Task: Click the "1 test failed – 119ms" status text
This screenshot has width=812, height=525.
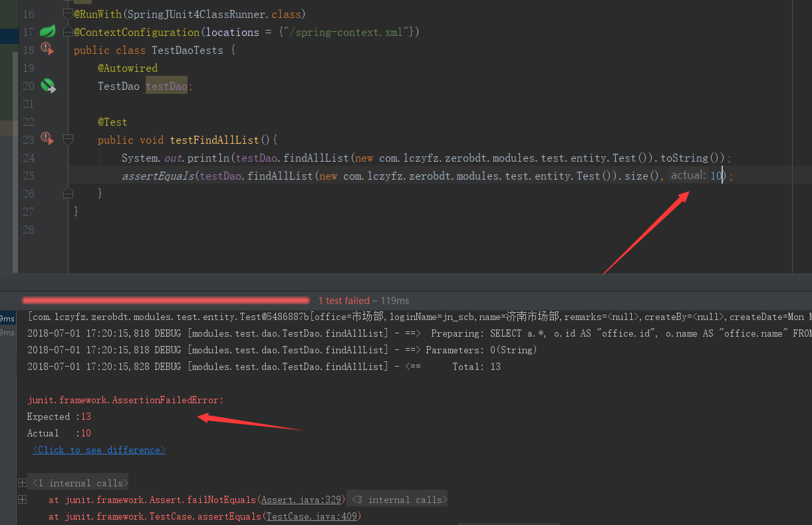Action: [x=364, y=301]
